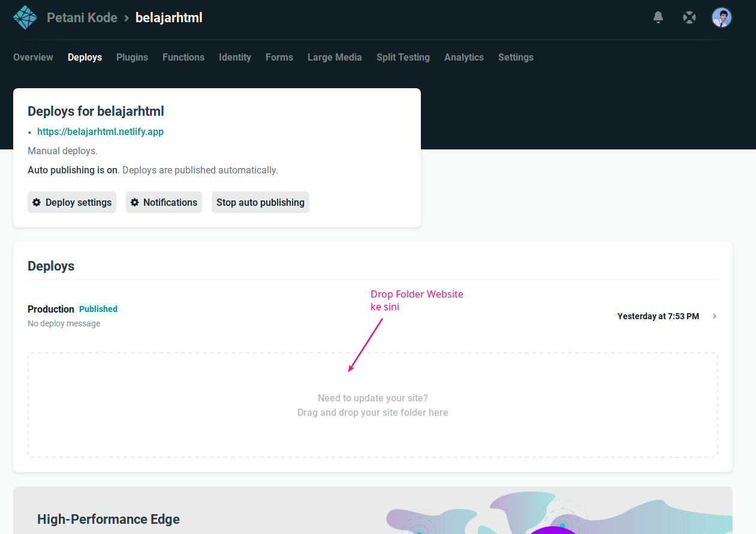This screenshot has width=756, height=534.
Task: Switch to the Functions tab
Action: (x=183, y=57)
